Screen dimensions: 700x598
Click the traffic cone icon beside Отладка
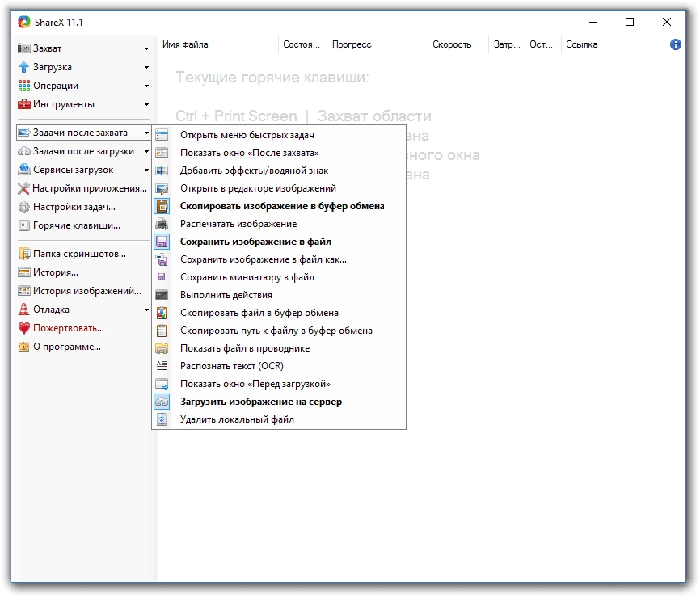tap(23, 310)
